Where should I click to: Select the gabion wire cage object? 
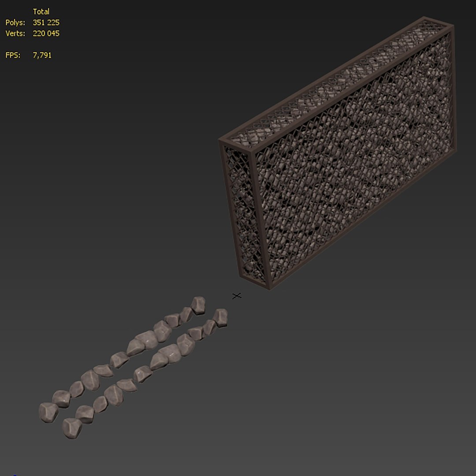point(337,153)
